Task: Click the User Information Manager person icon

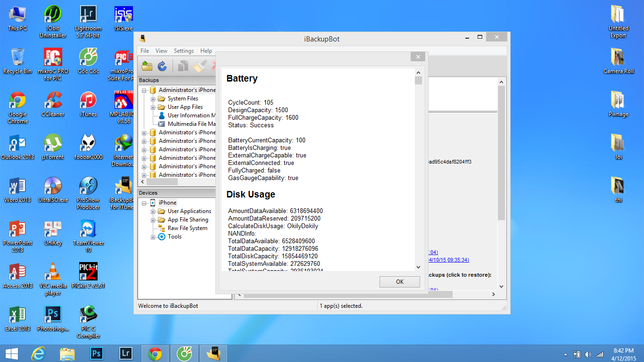Action: pyautogui.click(x=162, y=115)
